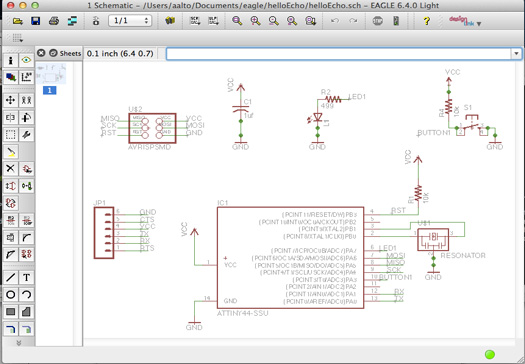525x364 pixels.
Task: Open the CAM processor icon
Action: point(96,21)
